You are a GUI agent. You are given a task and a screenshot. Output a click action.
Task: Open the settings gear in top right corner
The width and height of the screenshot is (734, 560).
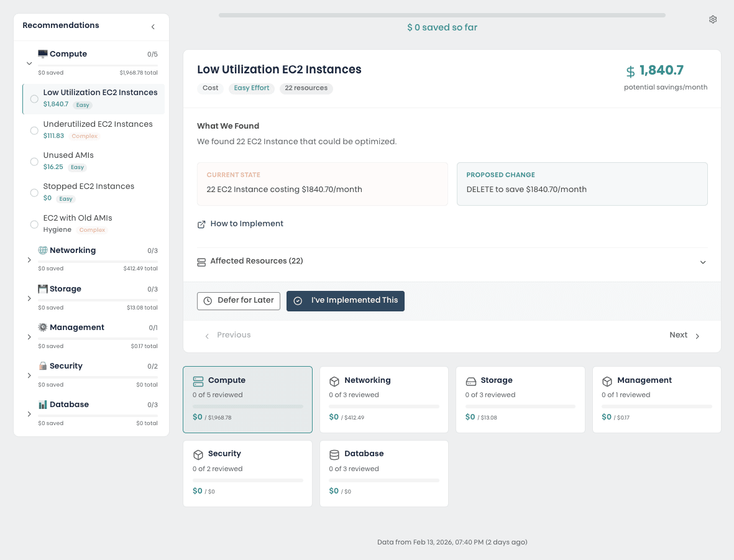pos(713,19)
